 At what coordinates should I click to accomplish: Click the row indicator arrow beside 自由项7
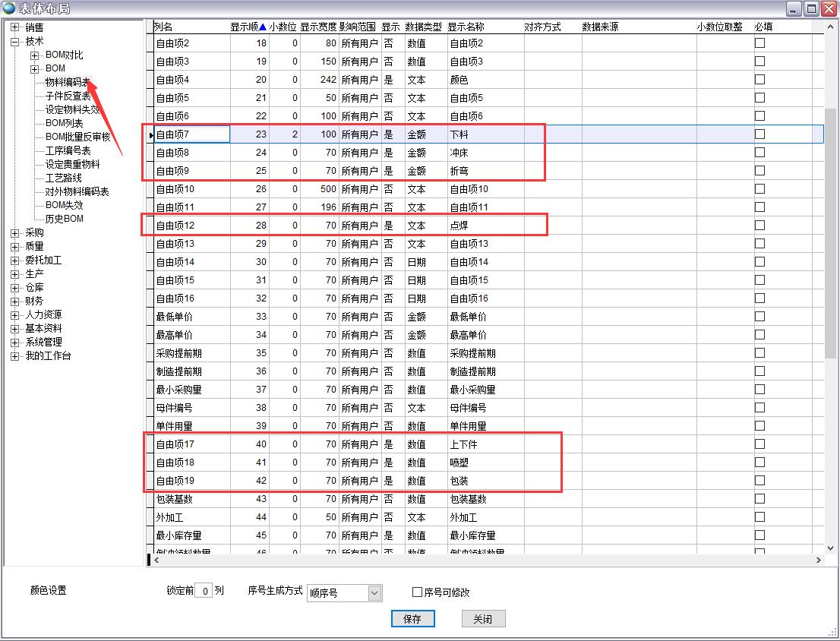coord(151,135)
